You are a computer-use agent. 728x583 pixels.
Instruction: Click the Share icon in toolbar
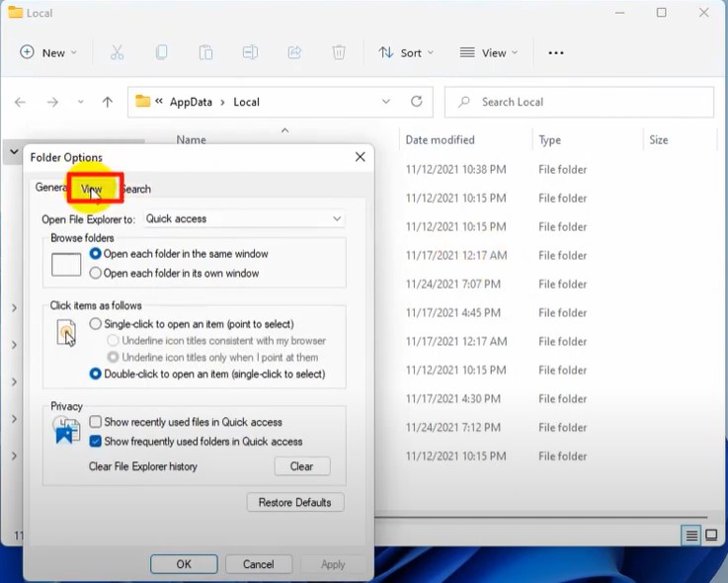[x=294, y=52]
